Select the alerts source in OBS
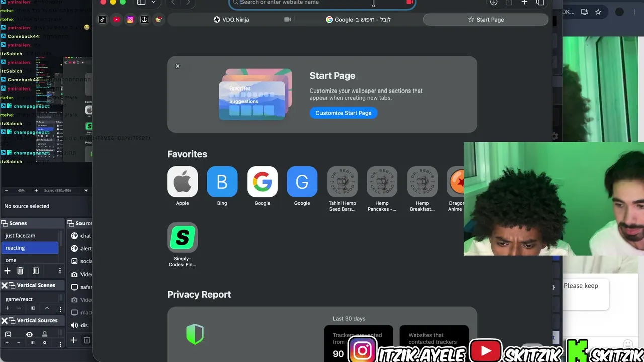This screenshot has width=644, height=362. coord(80,248)
